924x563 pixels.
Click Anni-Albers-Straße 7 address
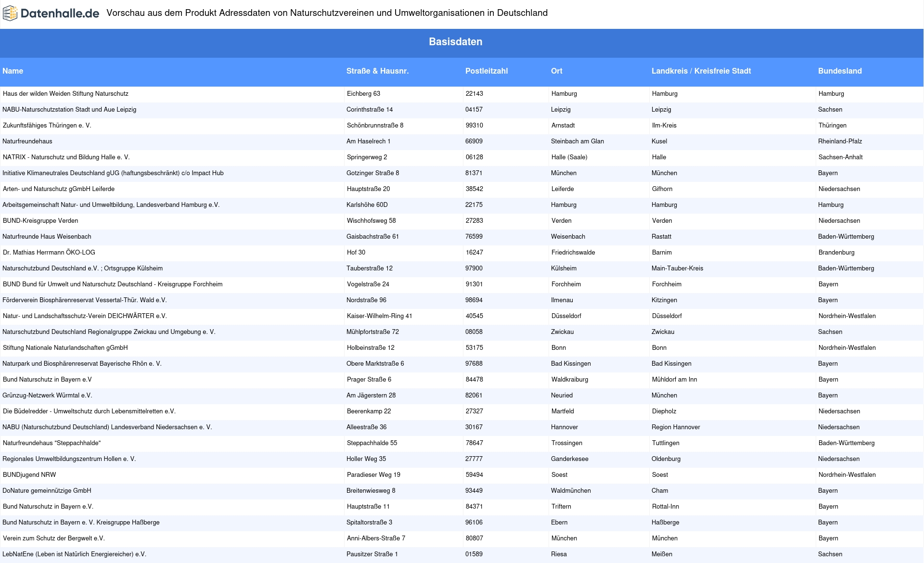pyautogui.click(x=376, y=538)
